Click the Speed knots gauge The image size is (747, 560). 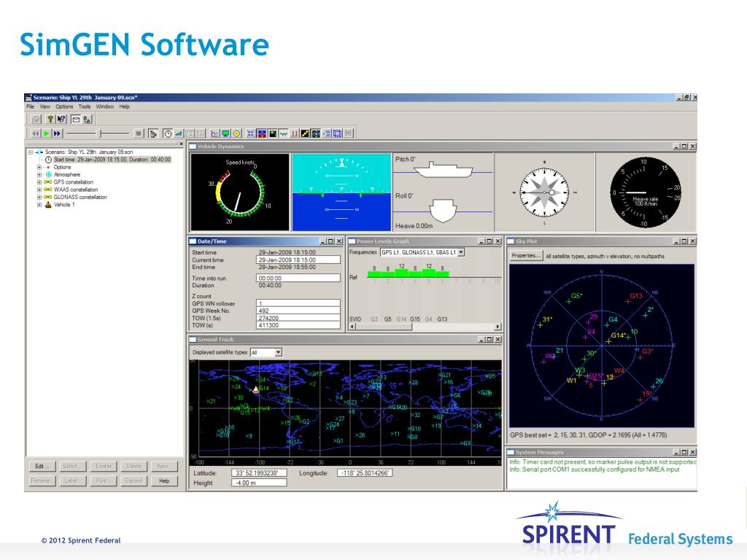point(240,192)
